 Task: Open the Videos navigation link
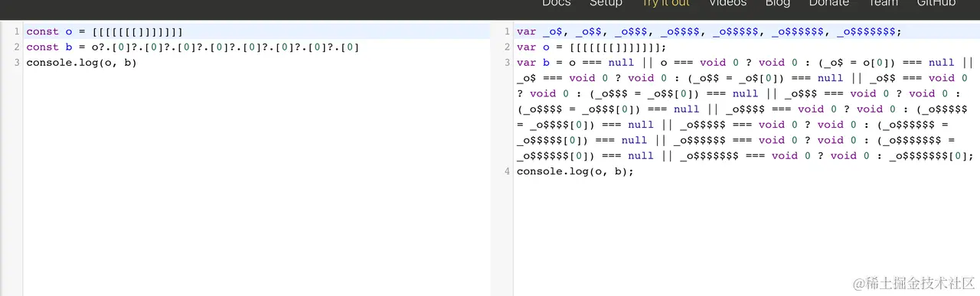coord(727,4)
